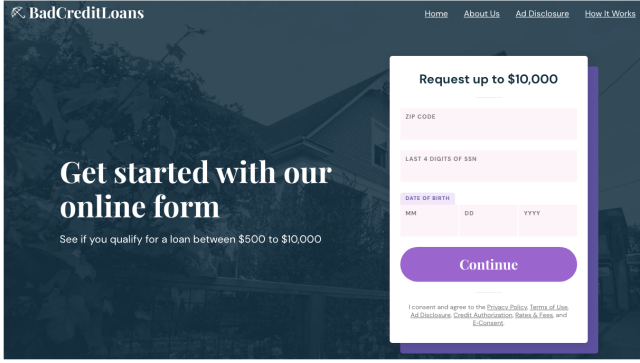Open the Privacy Policy link
This screenshot has width=640, height=363.
point(507,307)
